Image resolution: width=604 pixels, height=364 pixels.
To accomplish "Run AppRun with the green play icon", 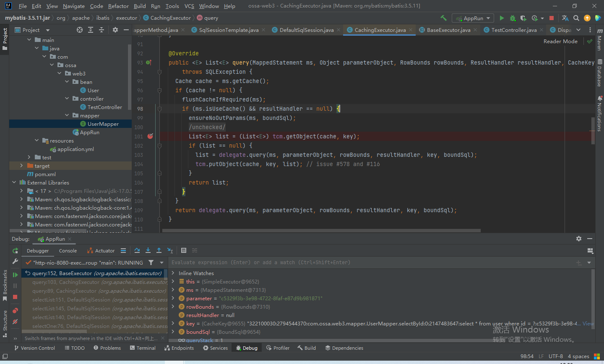I will 502,18.
